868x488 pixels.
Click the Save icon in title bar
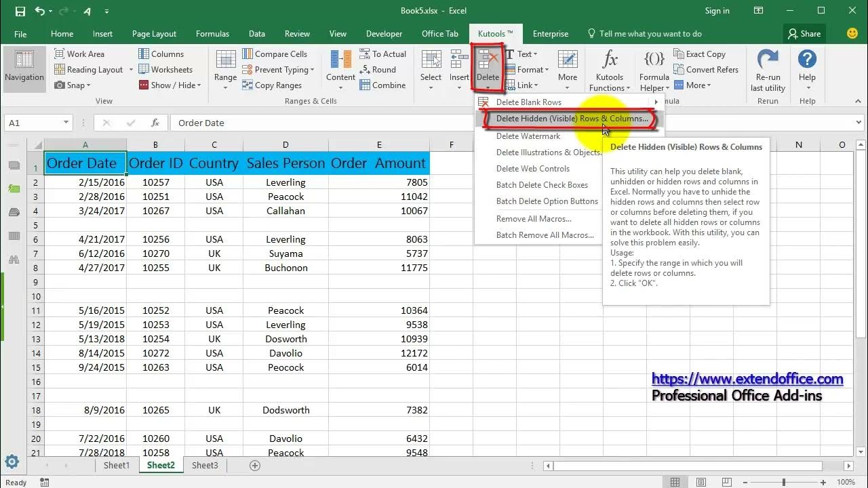[x=20, y=11]
